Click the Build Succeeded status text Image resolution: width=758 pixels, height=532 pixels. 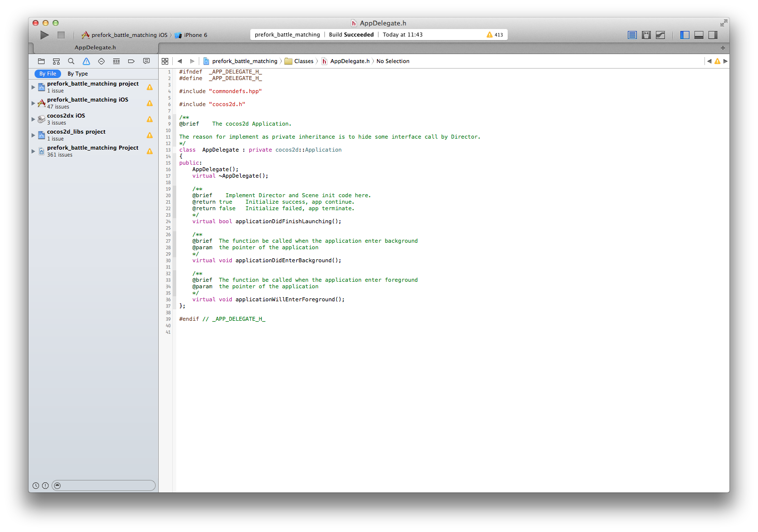point(351,35)
